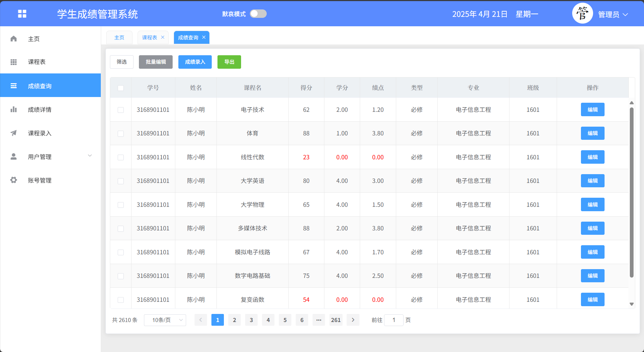Image resolution: width=644 pixels, height=352 pixels.
Task: Switch to the 主页 tab
Action: click(119, 38)
